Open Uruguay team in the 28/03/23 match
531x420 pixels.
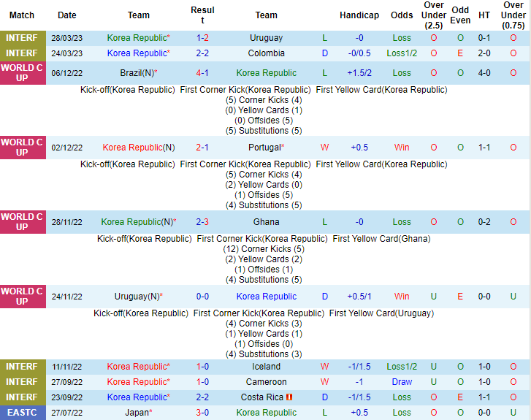point(266,37)
